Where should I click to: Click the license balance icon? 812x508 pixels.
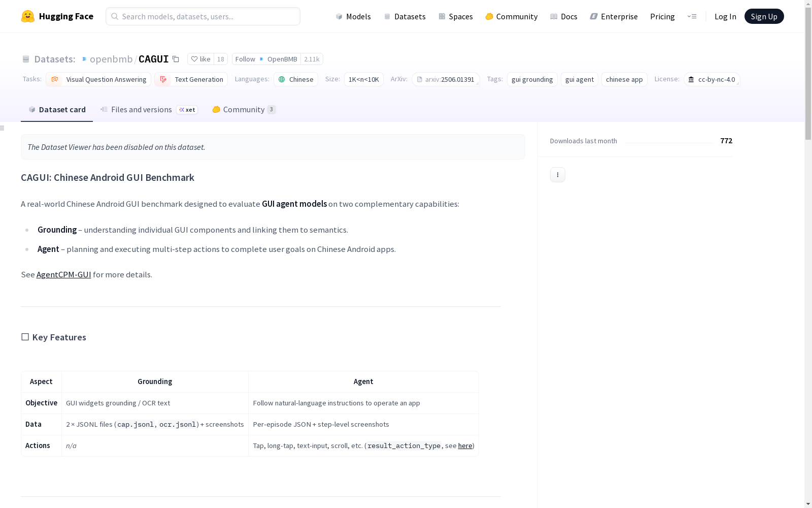coord(691,79)
